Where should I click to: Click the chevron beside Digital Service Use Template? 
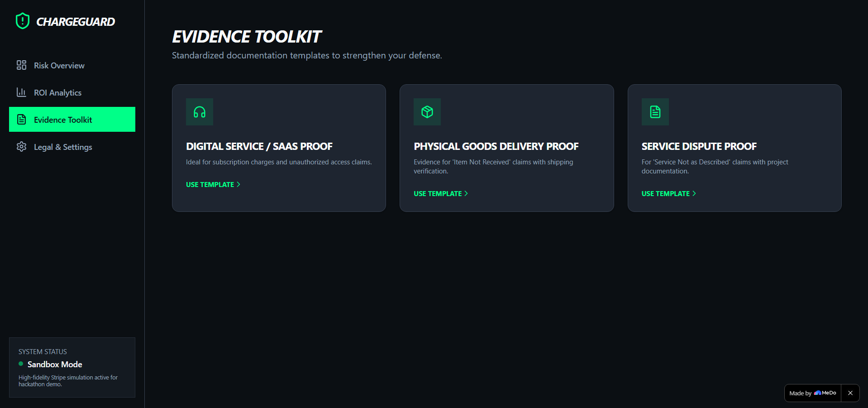pos(238,184)
